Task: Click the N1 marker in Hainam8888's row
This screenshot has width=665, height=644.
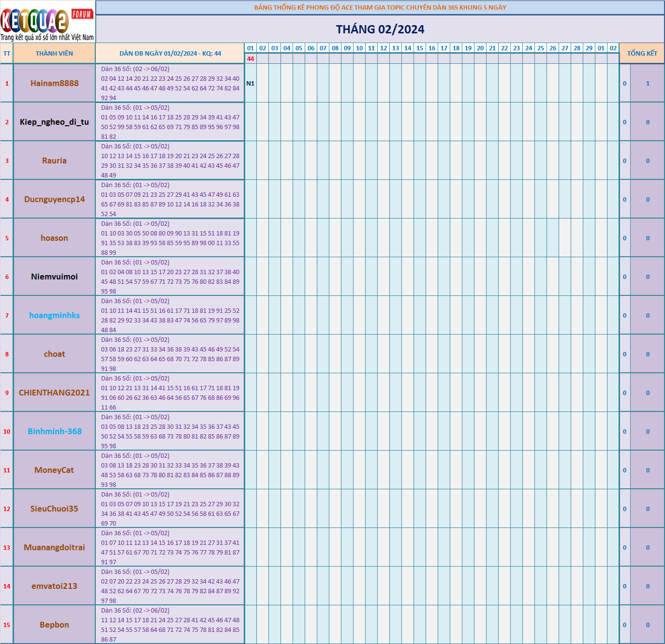Action: pyautogui.click(x=250, y=83)
